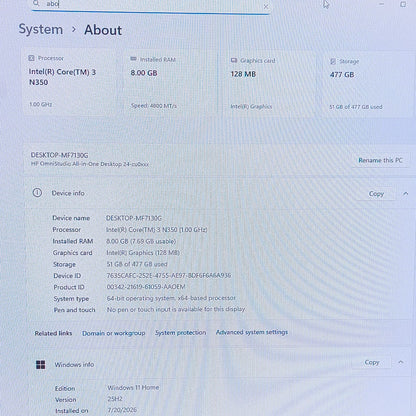The height and width of the screenshot is (416, 416).
Task: Open the Processor Intel Core 3 N350 card
Action: click(x=70, y=82)
